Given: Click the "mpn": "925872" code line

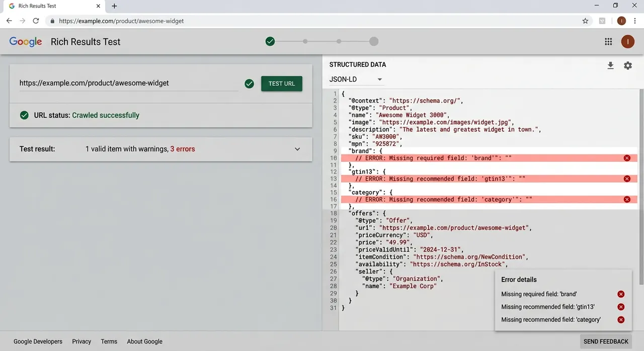Looking at the screenshot, I should point(374,144).
